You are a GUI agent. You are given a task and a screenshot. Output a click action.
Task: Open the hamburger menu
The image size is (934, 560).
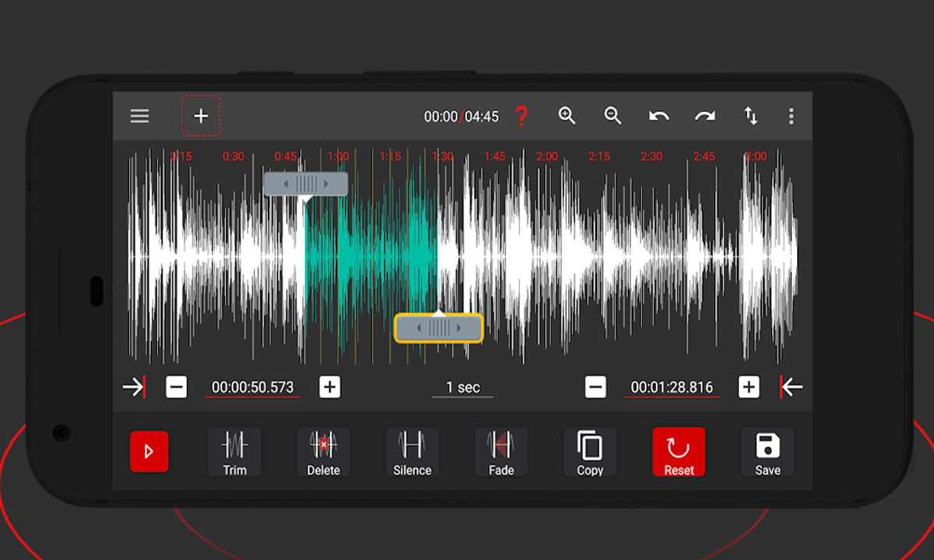tap(139, 117)
